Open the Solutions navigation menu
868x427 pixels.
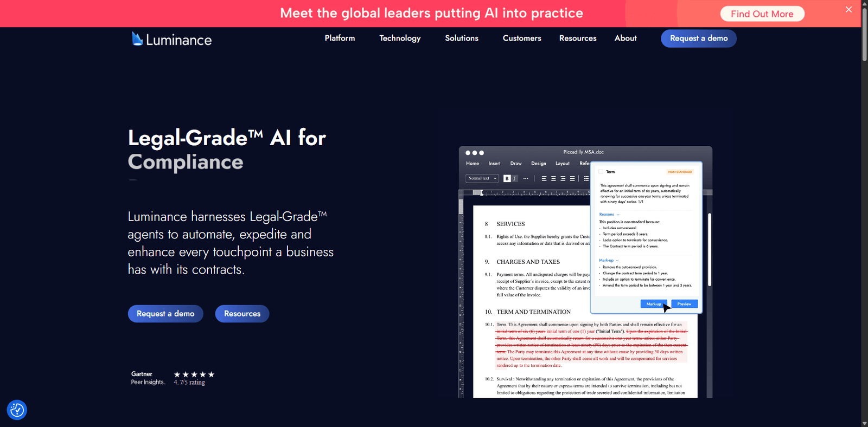coord(462,38)
